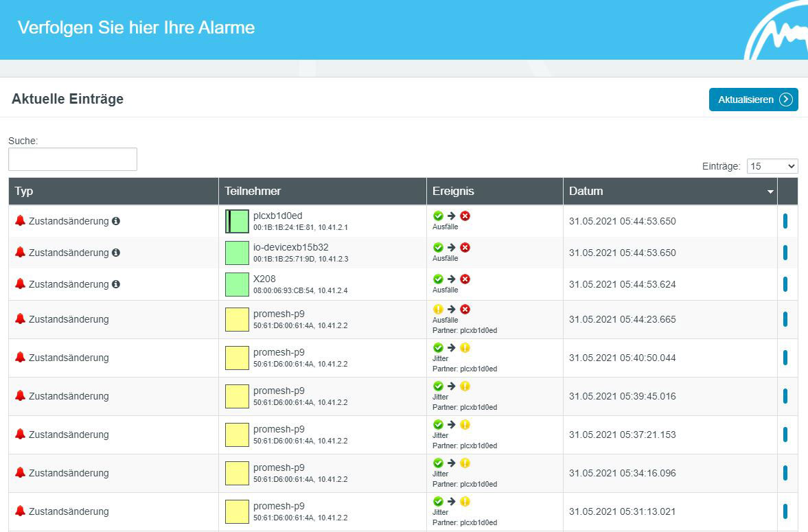Click info icon in io-devicexb15b32 row
808x532 pixels.
116,253
